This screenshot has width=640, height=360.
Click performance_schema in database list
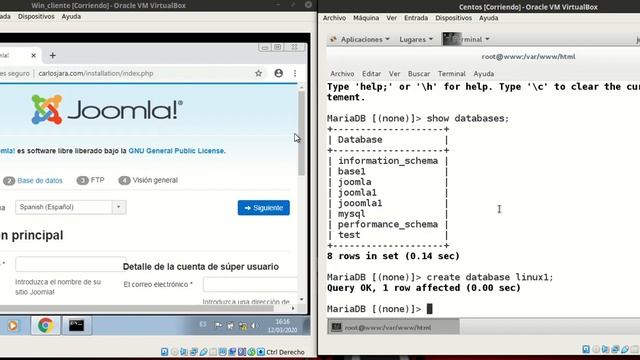388,224
